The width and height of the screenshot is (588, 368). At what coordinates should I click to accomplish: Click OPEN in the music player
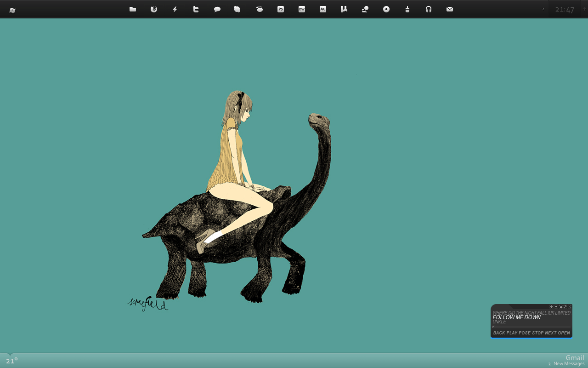pos(564,333)
